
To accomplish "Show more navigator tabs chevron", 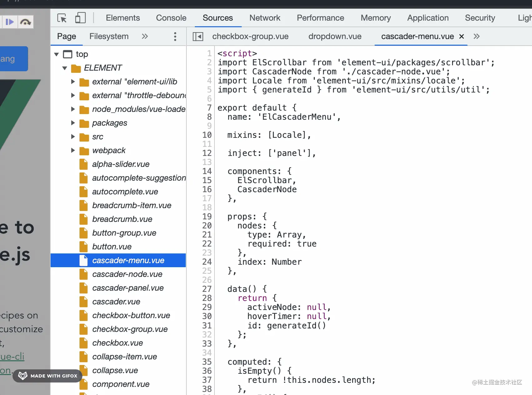I will tap(145, 36).
